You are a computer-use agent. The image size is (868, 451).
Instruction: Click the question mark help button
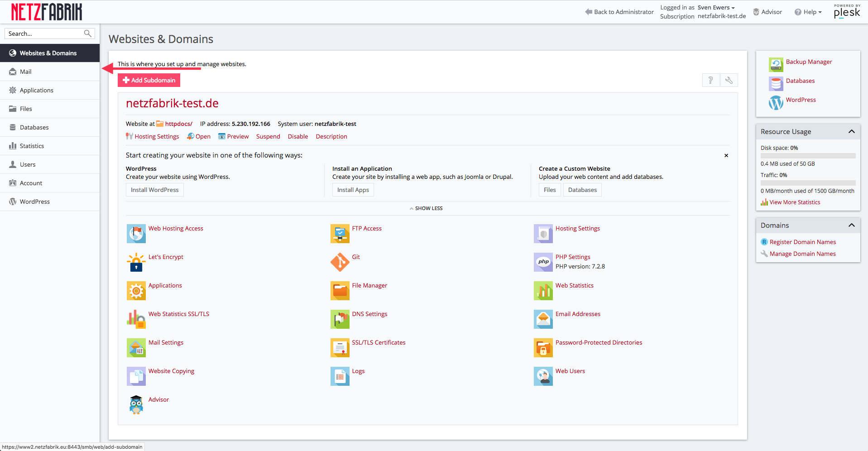(711, 80)
